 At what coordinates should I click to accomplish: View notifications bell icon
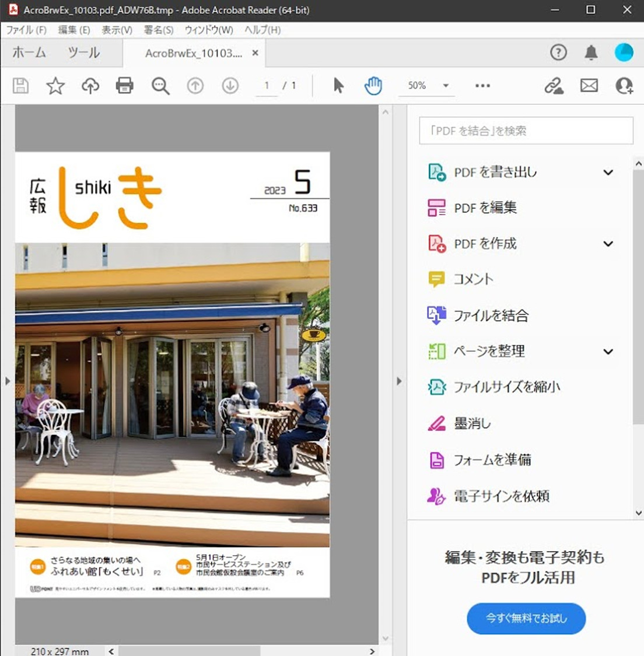(591, 52)
